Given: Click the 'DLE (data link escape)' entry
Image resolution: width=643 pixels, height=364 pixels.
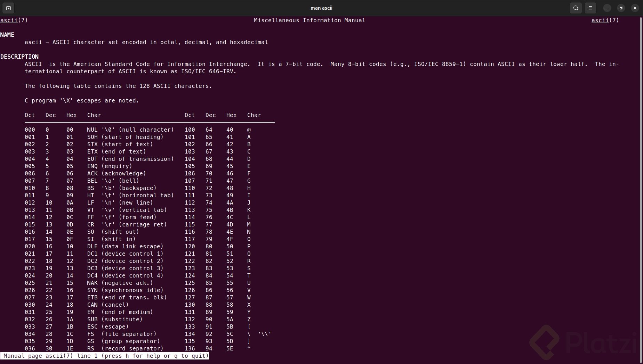Looking at the screenshot, I should pyautogui.click(x=125, y=247).
